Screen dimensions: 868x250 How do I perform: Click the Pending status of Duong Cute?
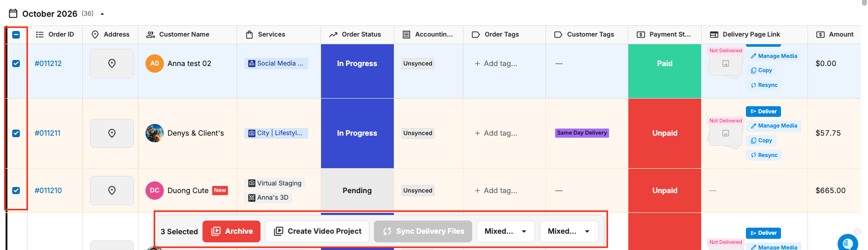point(357,191)
